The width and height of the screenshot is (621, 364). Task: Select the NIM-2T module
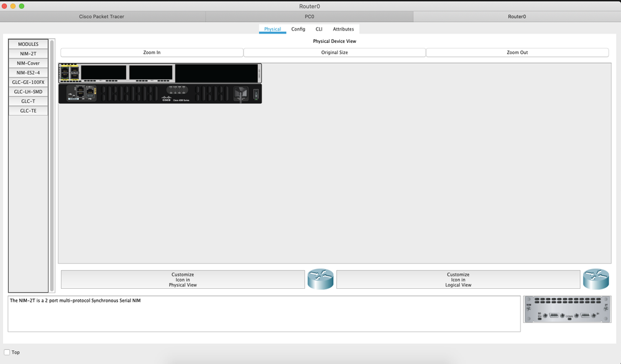(x=28, y=54)
